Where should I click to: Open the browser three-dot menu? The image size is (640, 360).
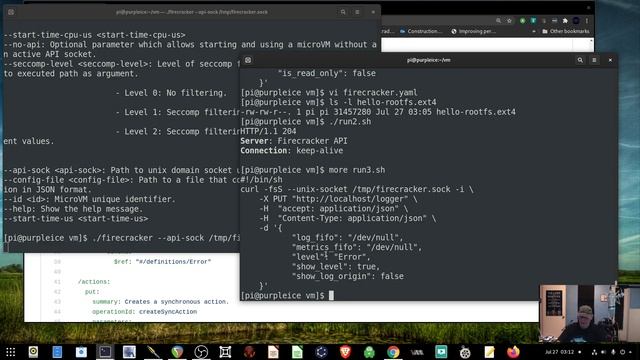(587, 20)
